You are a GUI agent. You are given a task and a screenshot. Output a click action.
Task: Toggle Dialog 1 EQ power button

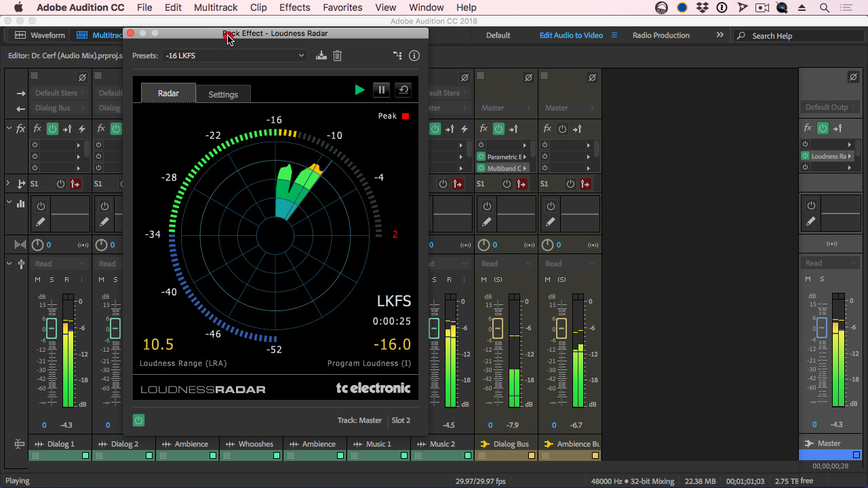coord(41,206)
